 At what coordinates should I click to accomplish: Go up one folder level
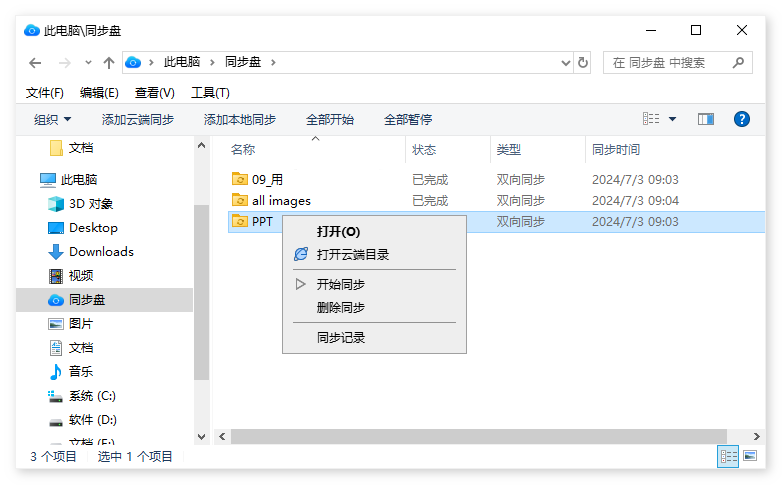pos(109,63)
